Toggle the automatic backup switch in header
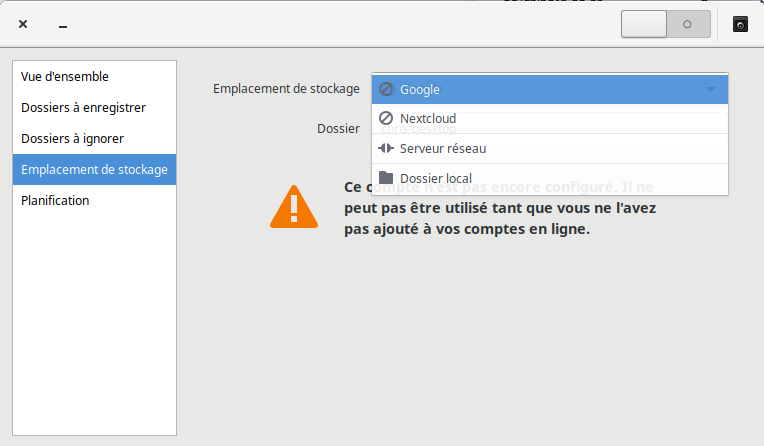This screenshot has height=446, width=764. pos(665,24)
